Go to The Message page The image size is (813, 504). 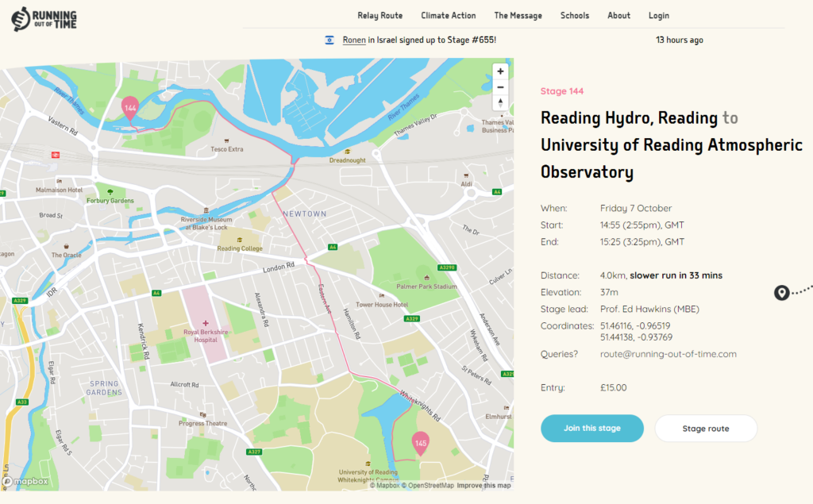pyautogui.click(x=518, y=15)
